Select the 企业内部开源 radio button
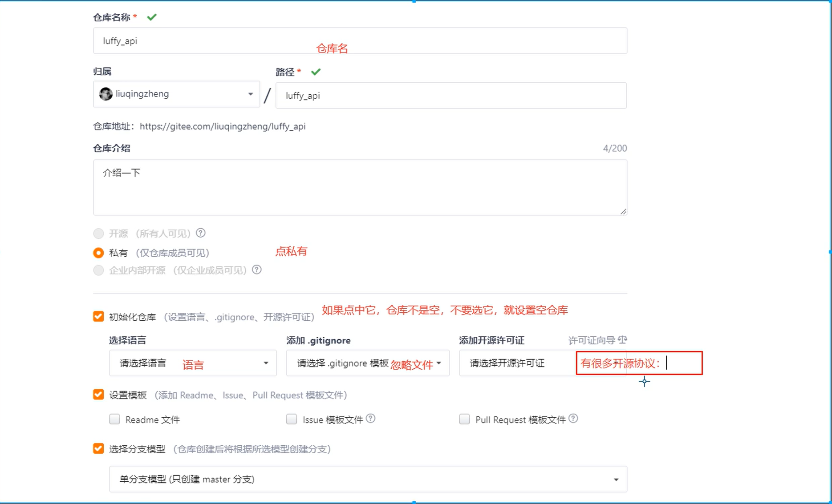 click(x=98, y=270)
